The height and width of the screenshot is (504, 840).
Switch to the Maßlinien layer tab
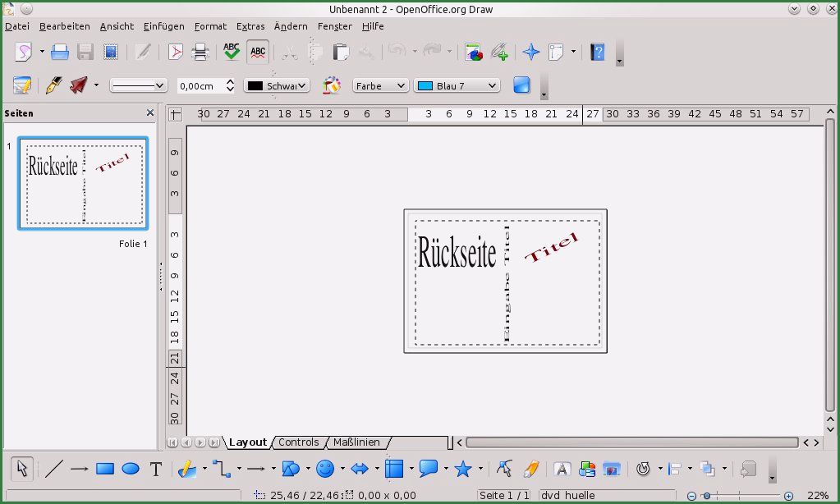pyautogui.click(x=356, y=442)
